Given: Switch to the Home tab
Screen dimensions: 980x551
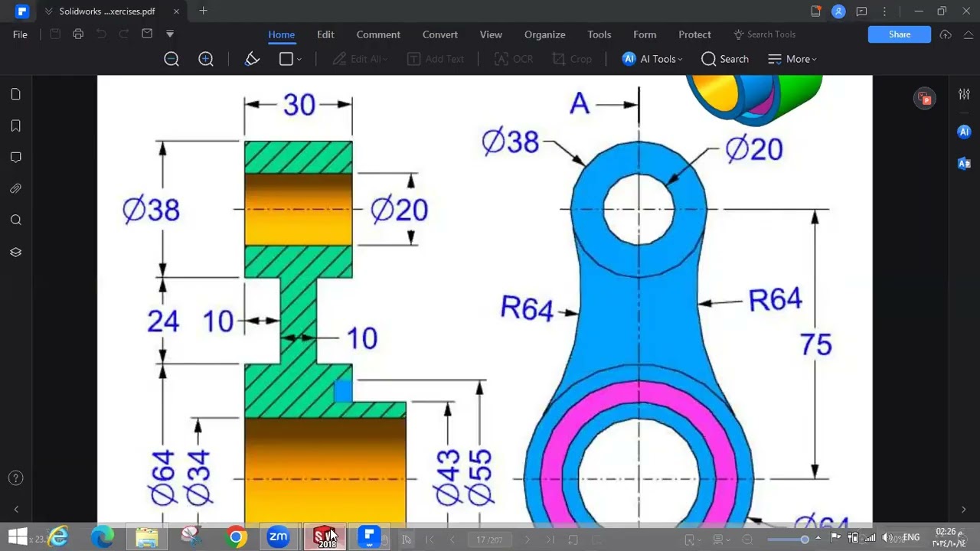Looking at the screenshot, I should [281, 34].
